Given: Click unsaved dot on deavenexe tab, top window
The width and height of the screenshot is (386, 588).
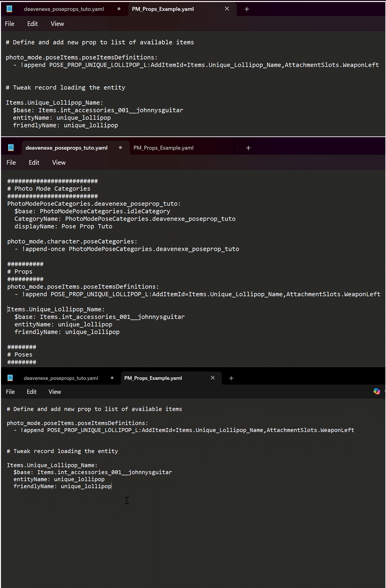Looking at the screenshot, I should (x=119, y=9).
